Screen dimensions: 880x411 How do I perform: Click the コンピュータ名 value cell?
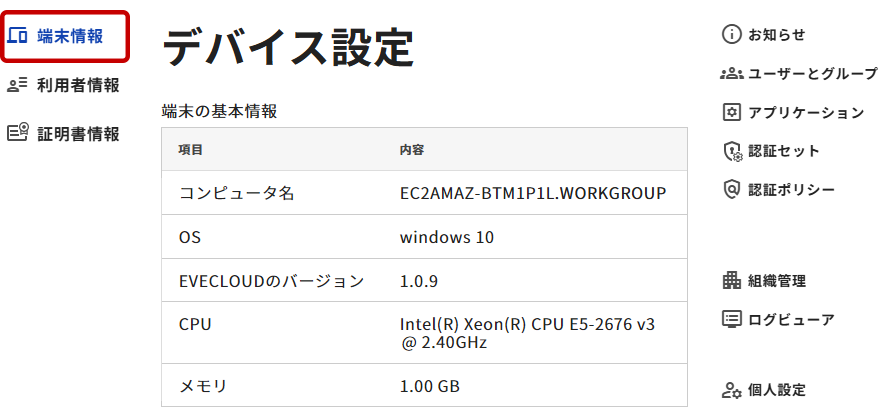pyautogui.click(x=532, y=193)
